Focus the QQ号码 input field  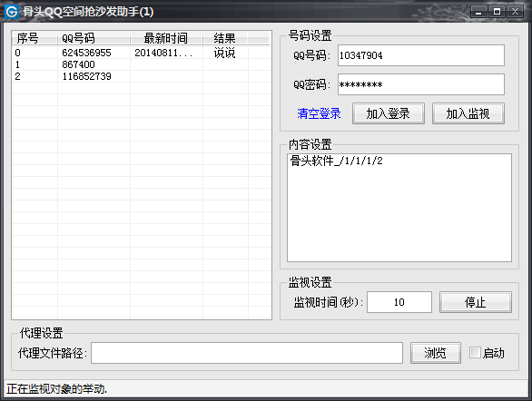[420, 55]
